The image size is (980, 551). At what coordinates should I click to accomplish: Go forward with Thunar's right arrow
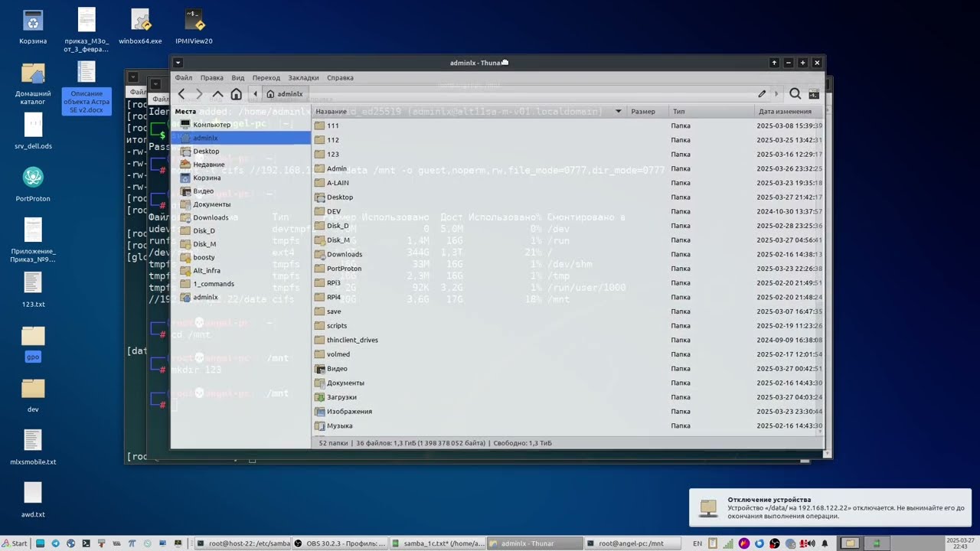tap(199, 94)
